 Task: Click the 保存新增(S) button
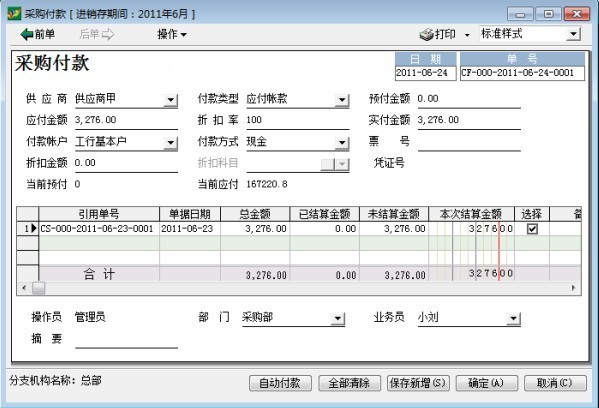418,383
